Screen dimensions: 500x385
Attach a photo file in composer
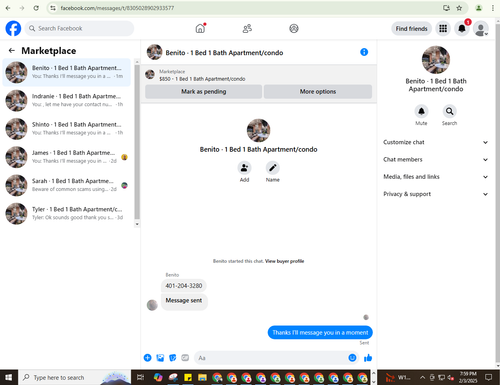coord(160,358)
